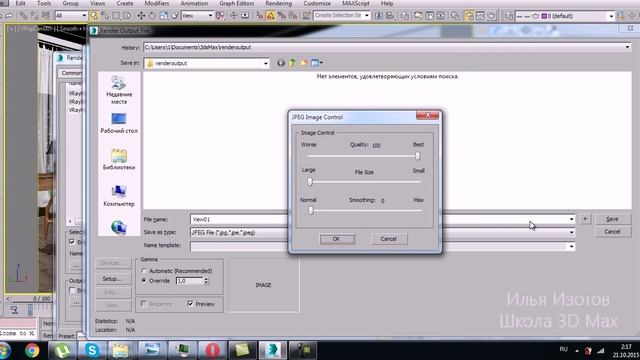The width and height of the screenshot is (640, 360).
Task: Click the Use Pivot Point Center icon
Action: (x=221, y=16)
